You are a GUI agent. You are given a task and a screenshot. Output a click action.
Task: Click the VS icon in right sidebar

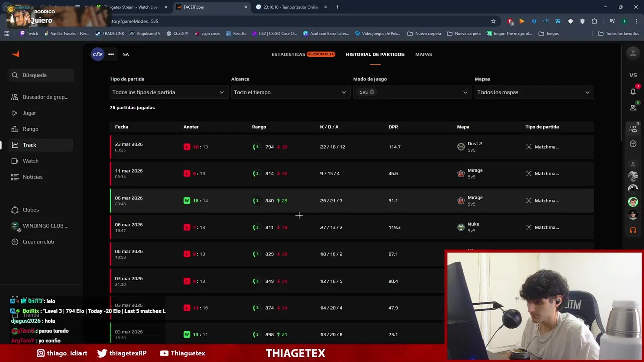(x=633, y=75)
